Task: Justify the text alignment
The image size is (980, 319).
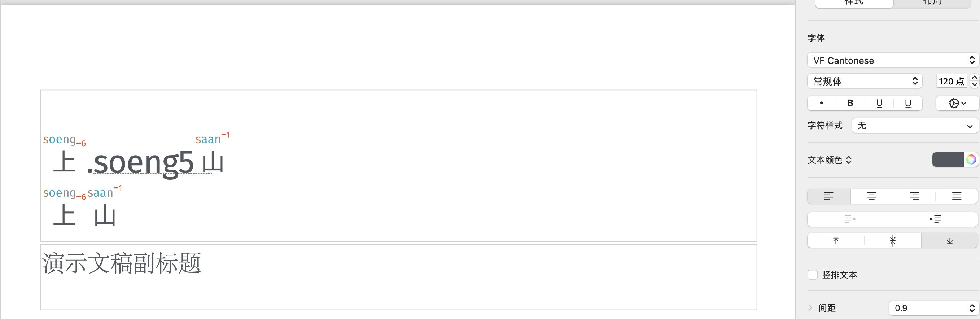Action: (957, 196)
